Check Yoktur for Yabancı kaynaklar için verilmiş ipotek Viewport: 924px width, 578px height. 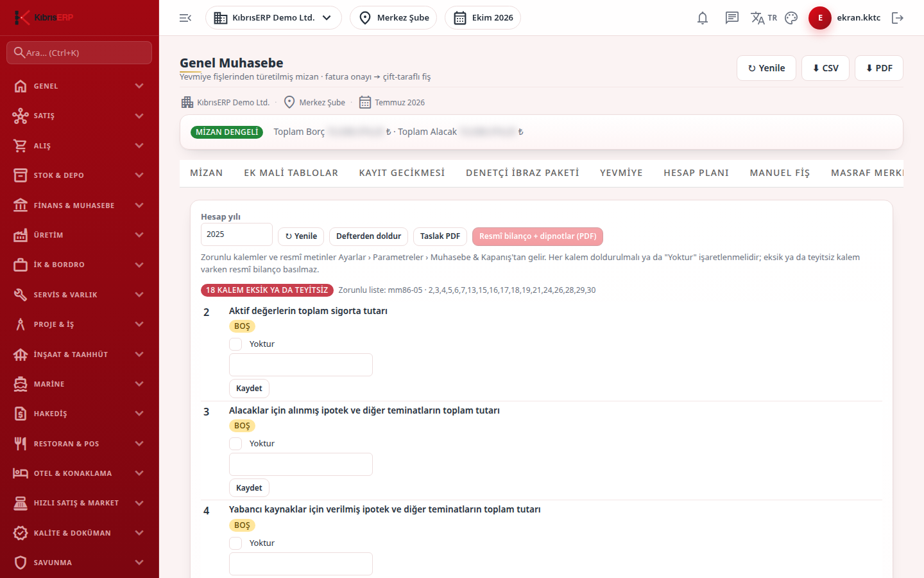(235, 543)
